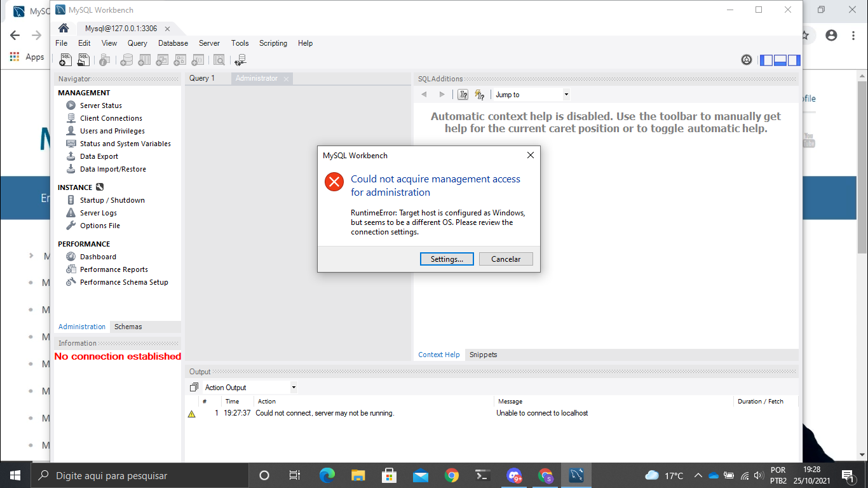Toggle the bottom output panel visibility

[780, 60]
